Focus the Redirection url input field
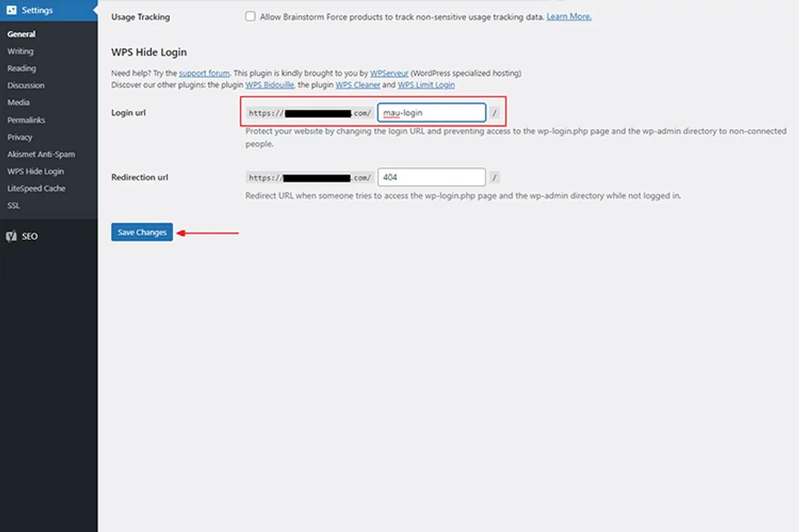This screenshot has width=799, height=532. pyautogui.click(x=431, y=177)
